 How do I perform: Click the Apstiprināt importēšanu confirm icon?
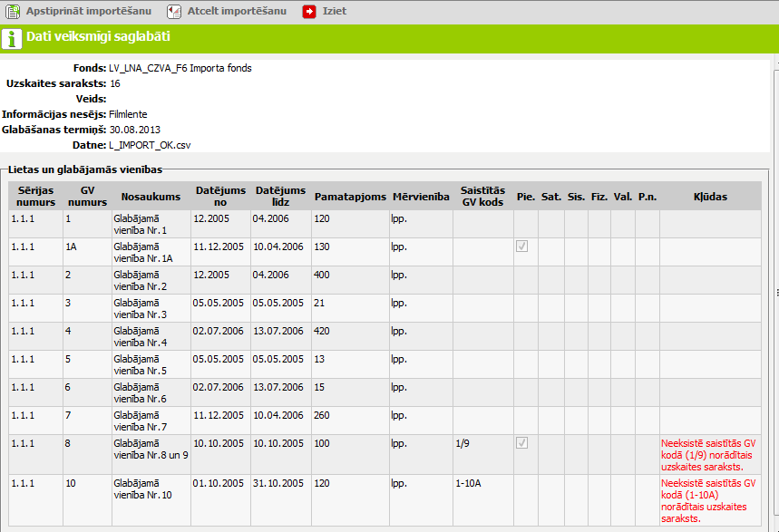(13, 12)
